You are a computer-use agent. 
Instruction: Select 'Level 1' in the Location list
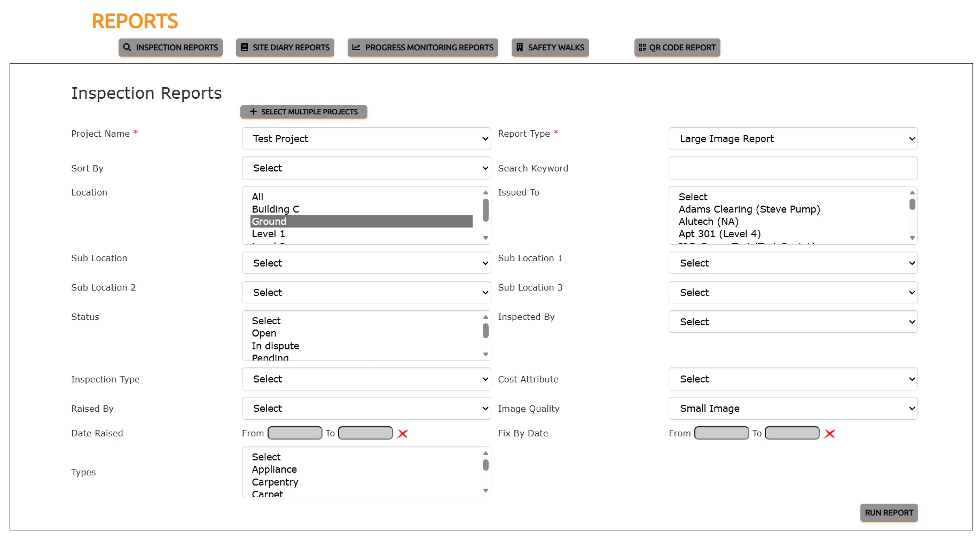(x=362, y=234)
